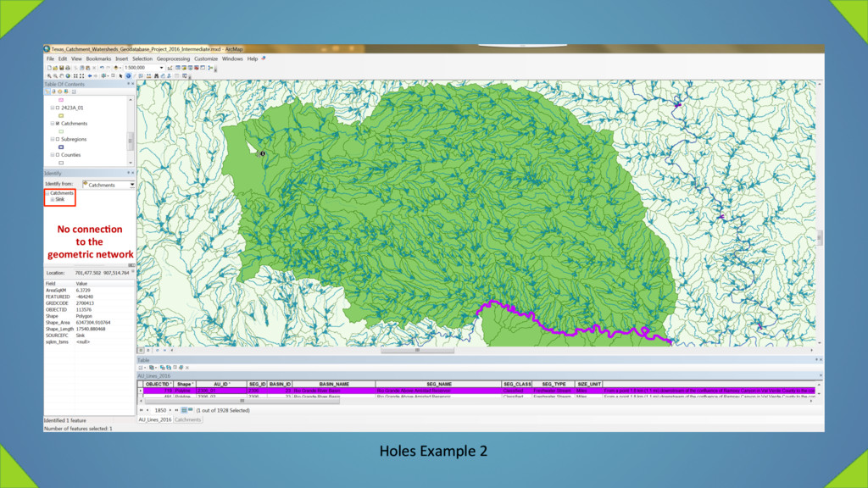Enable the Subregions layer checkbox

tap(57, 139)
